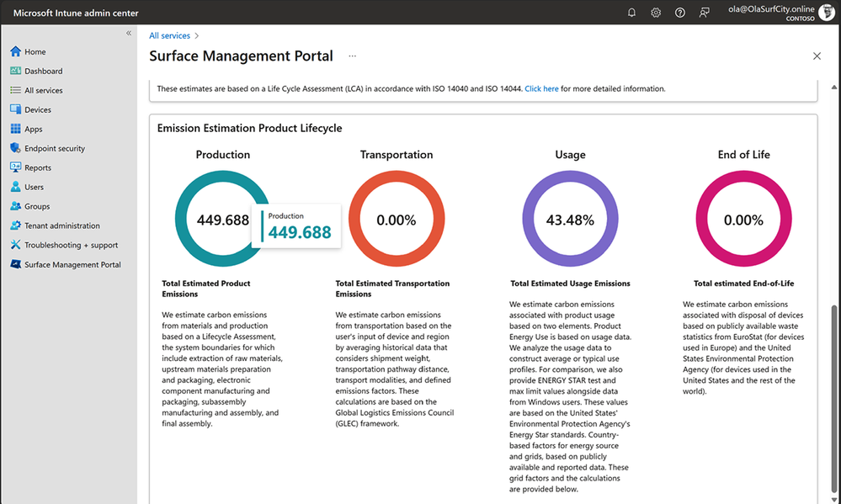This screenshot has height=504, width=841.
Task: Click breadcrumb chevron after All services
Action: click(x=197, y=36)
